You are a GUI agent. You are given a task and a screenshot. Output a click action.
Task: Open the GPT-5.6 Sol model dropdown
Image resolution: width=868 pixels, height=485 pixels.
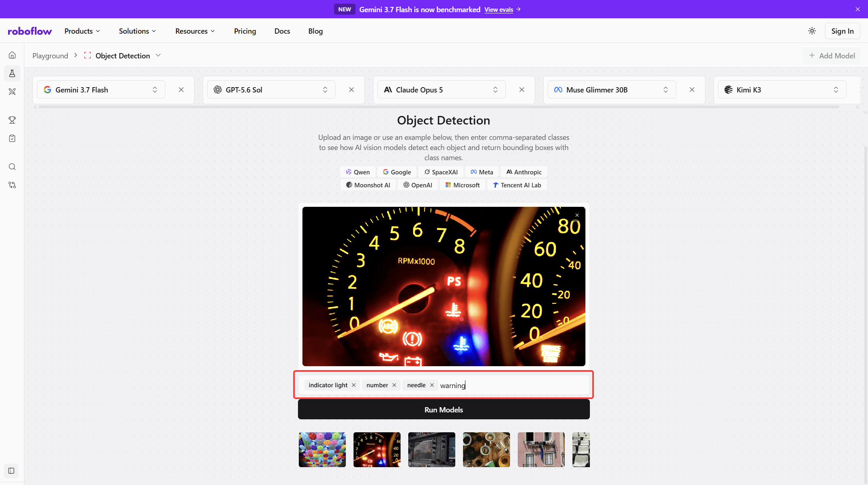(271, 90)
